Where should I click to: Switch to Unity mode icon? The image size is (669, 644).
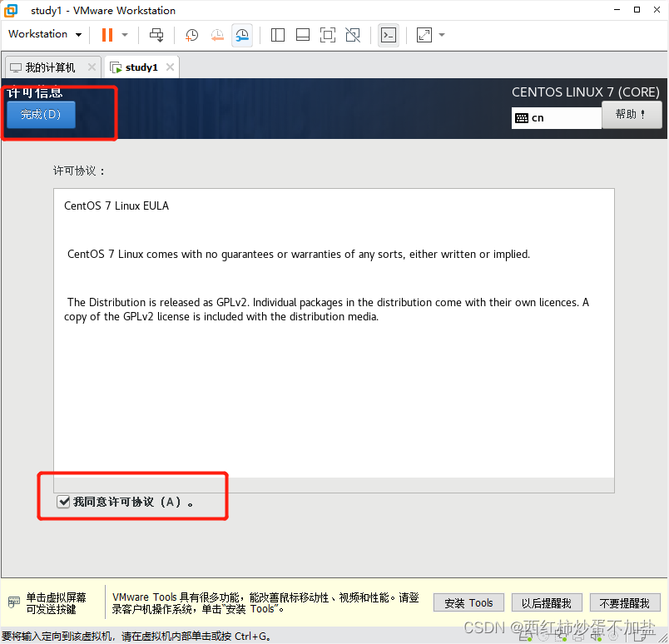pos(353,35)
